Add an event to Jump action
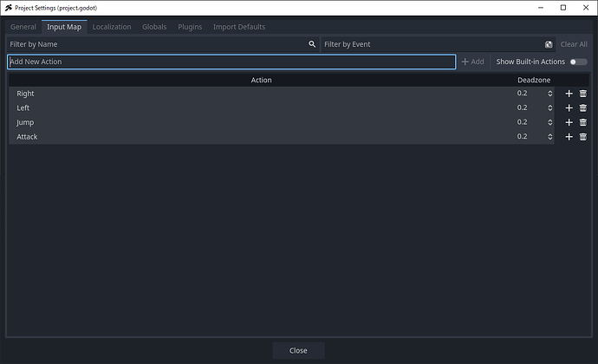Viewport: 598px width, 364px height. (569, 122)
